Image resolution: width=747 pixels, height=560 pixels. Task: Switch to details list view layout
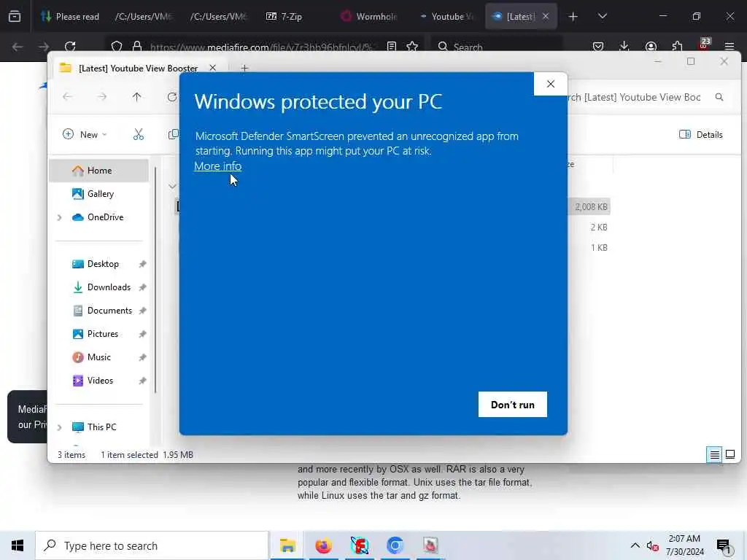pyautogui.click(x=714, y=455)
